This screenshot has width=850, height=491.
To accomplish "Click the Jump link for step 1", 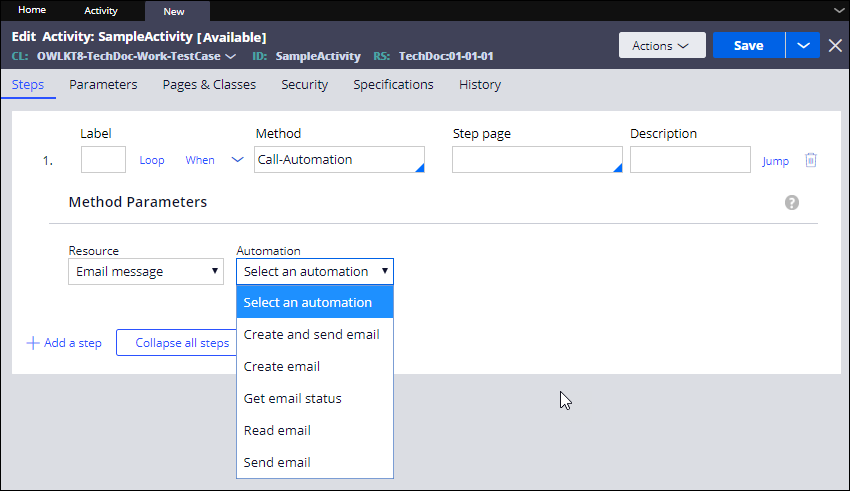I will pyautogui.click(x=775, y=161).
